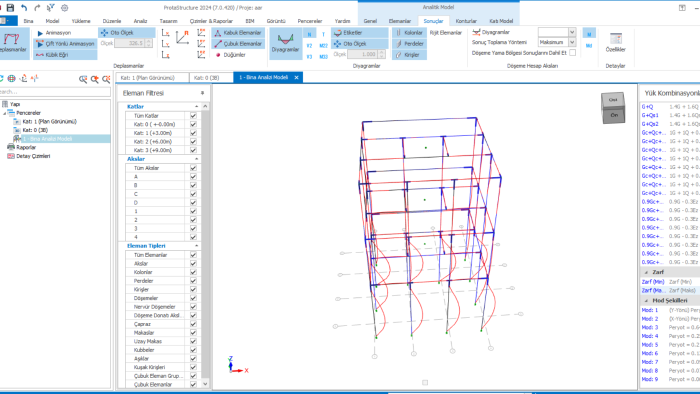Viewport: 700px width, 394px height.
Task: Uncheck the Tüm Akslar checkbox
Action: pos(193,168)
